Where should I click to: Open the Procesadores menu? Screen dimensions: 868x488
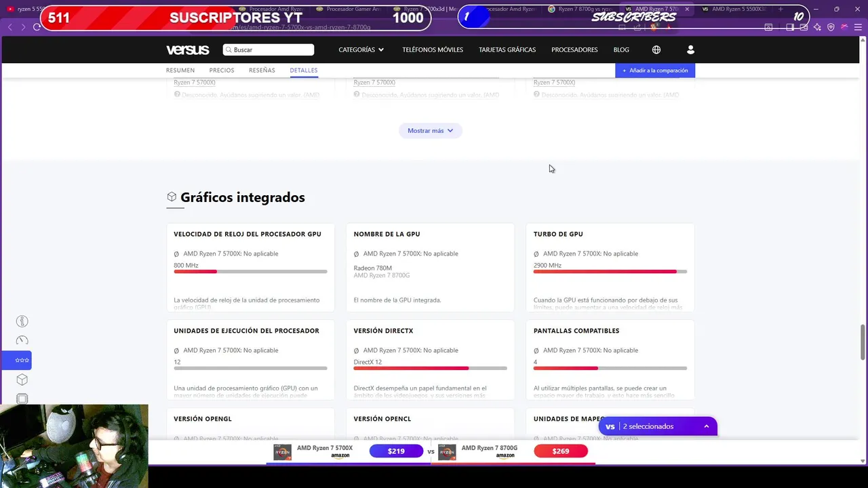click(x=574, y=49)
